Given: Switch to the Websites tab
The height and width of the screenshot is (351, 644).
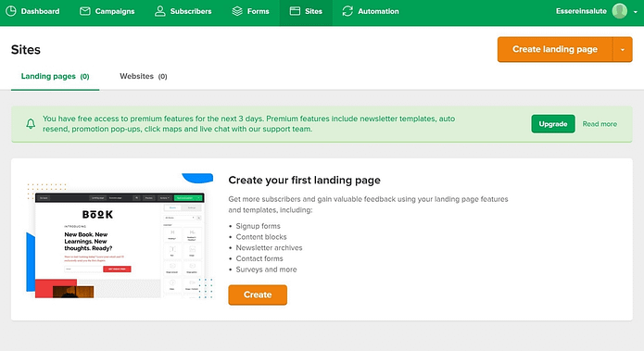Looking at the screenshot, I should click(144, 76).
